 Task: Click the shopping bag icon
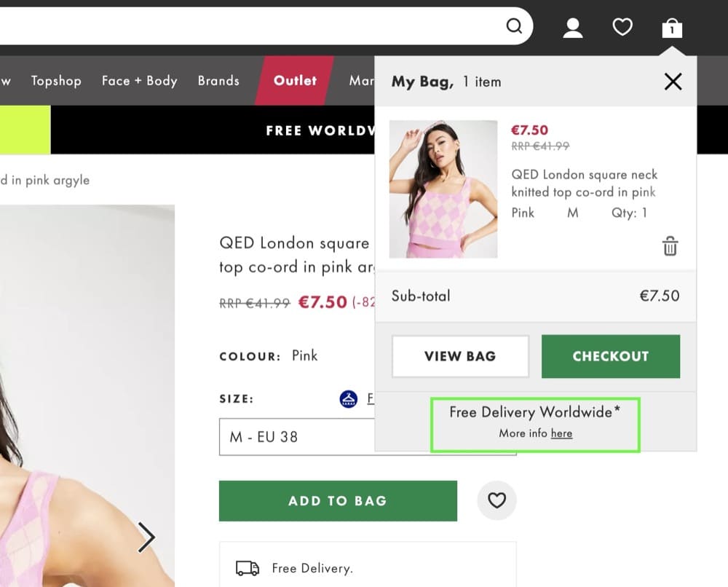672,28
